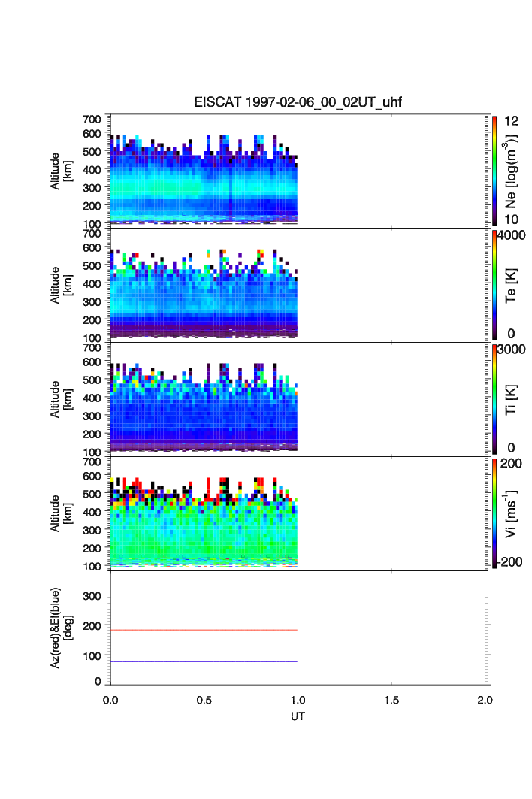Select the Altitude [km] label of Ne panel
Image resolution: width=532 pixels, height=799 pixels.
(x=61, y=171)
